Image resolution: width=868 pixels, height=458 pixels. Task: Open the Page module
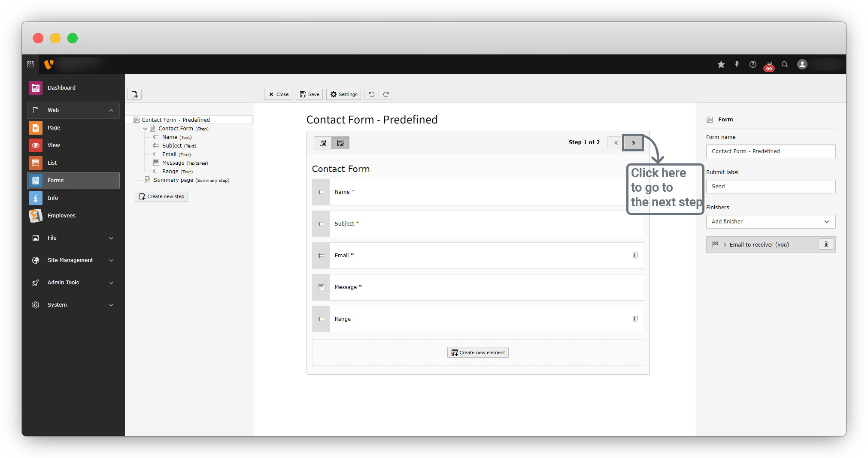(73, 128)
